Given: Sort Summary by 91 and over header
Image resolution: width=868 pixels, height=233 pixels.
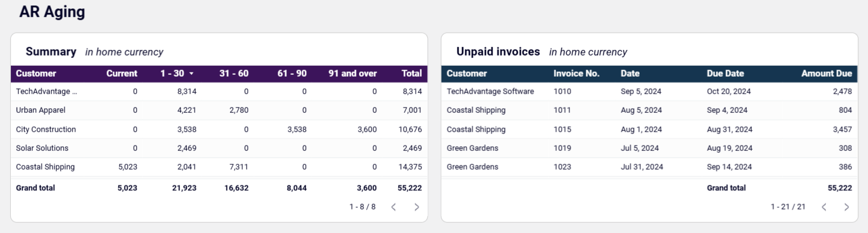Looking at the screenshot, I should (x=352, y=74).
